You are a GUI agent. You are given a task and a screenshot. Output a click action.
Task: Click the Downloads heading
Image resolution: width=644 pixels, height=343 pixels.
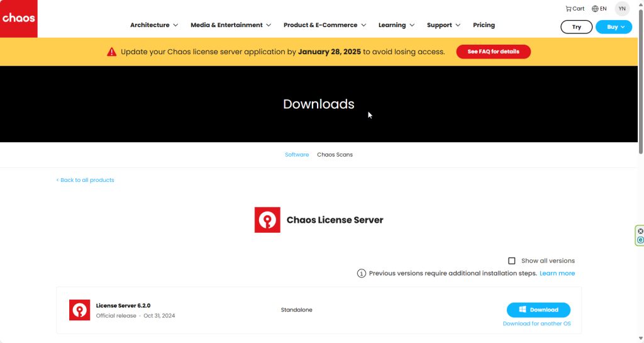[x=319, y=104]
